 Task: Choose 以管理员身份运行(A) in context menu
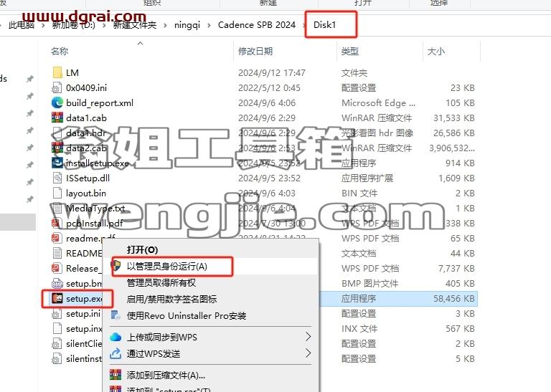(167, 267)
